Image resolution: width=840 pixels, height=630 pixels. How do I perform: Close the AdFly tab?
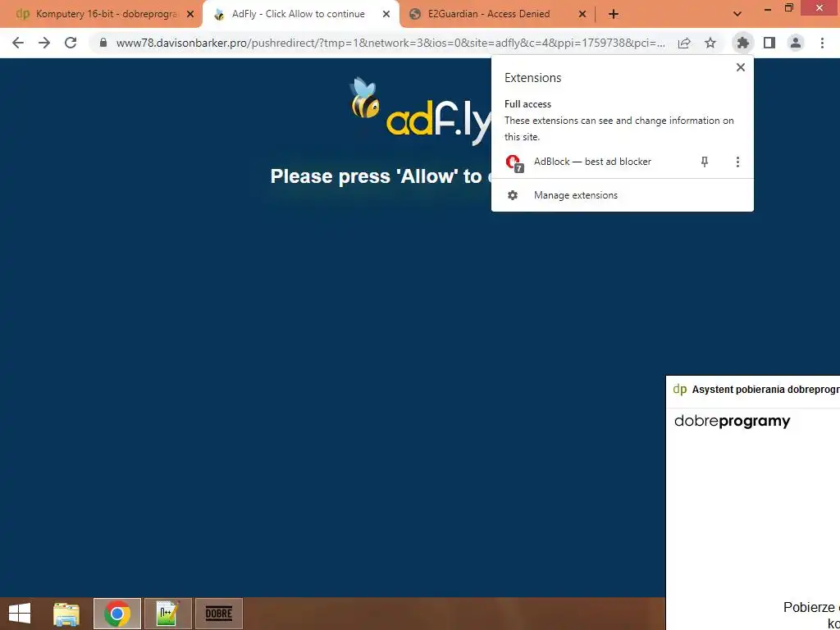386,15
